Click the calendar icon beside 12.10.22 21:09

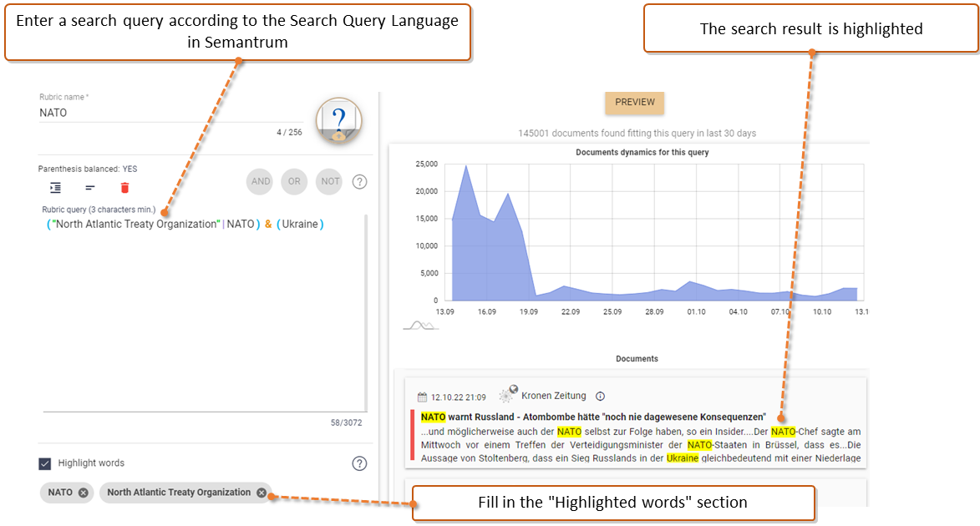423,397
